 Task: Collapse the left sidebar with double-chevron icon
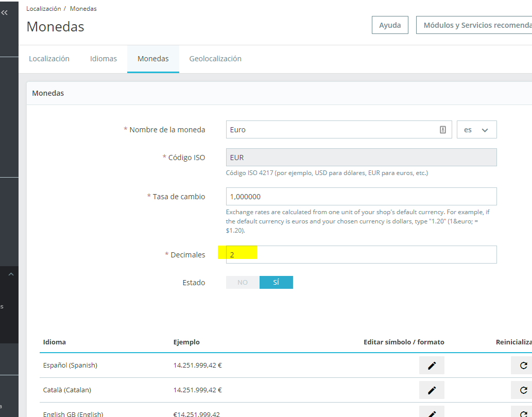click(7, 12)
